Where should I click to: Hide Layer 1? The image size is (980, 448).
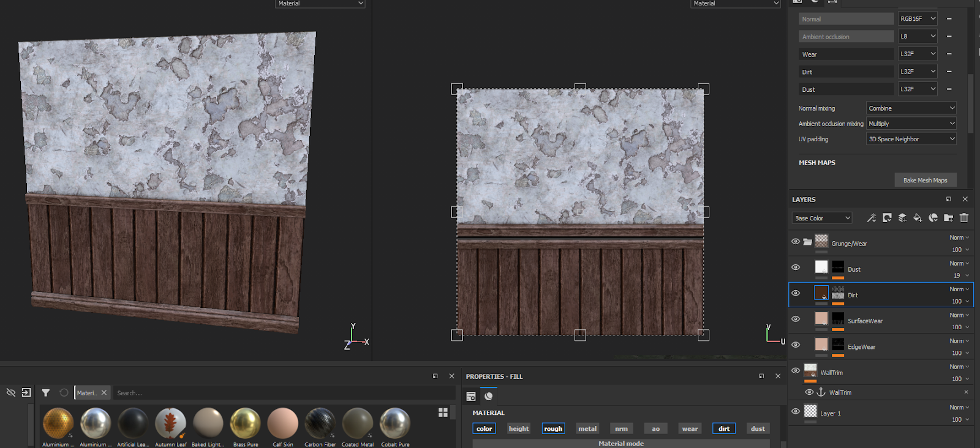pyautogui.click(x=795, y=411)
